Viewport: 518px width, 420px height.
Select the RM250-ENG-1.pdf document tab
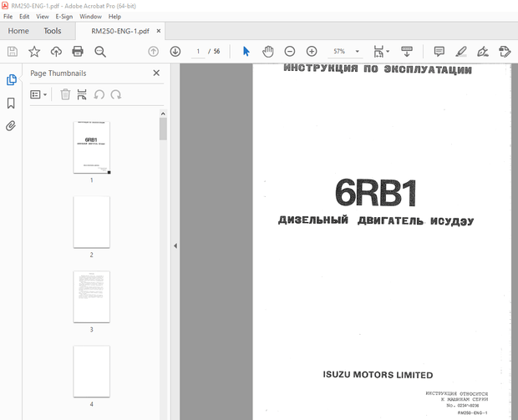120,31
